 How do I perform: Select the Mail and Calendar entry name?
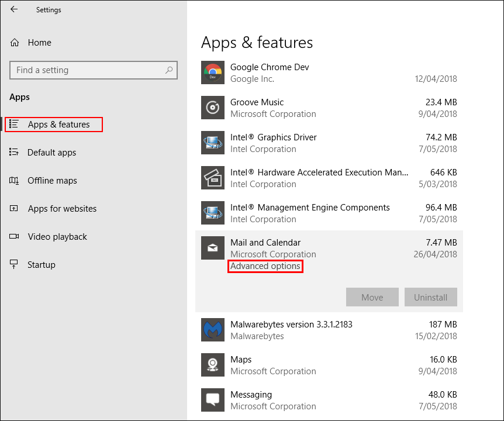[x=265, y=242]
